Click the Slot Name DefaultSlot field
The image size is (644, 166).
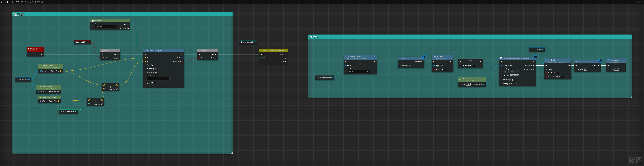[514, 75]
